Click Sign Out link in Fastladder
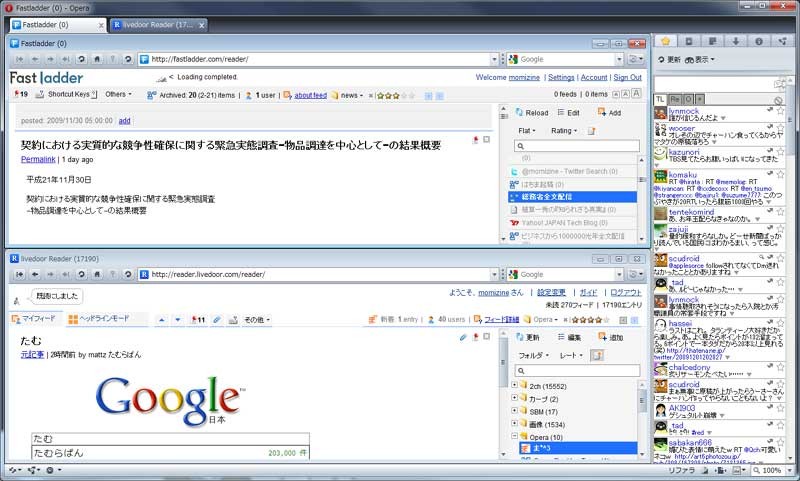800x481 pixels. (627, 77)
